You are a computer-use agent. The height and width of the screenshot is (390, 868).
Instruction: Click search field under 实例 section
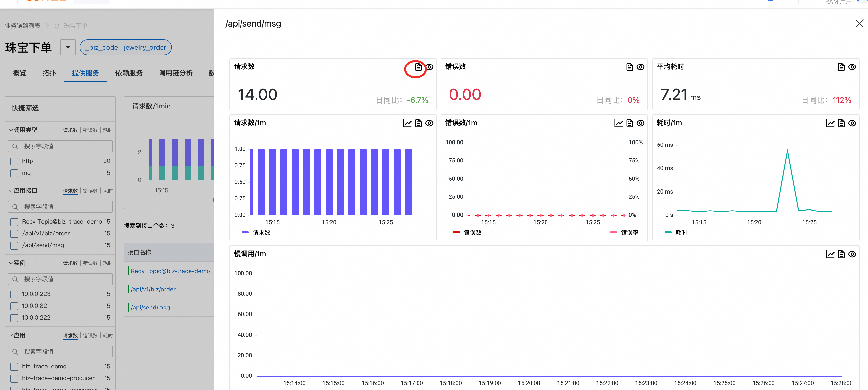61,279
